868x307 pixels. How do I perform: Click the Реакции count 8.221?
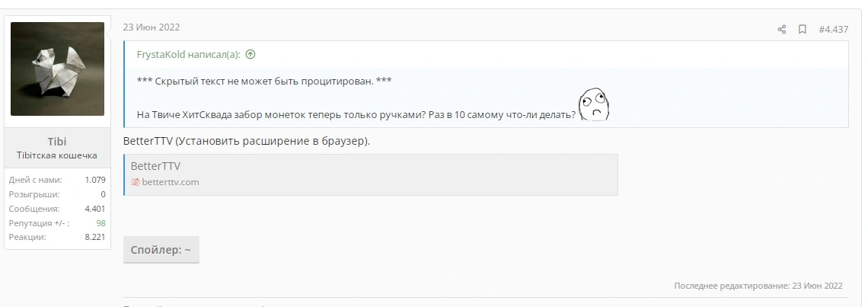(x=94, y=237)
